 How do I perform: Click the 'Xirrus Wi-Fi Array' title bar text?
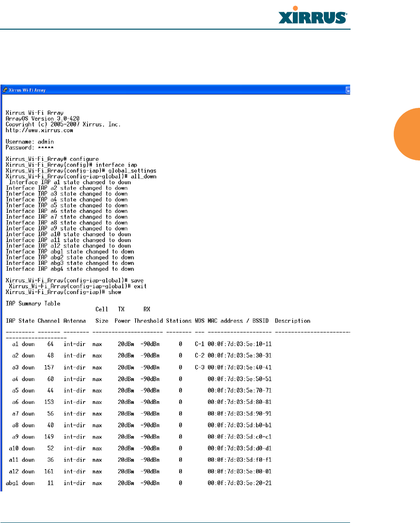(27, 90)
